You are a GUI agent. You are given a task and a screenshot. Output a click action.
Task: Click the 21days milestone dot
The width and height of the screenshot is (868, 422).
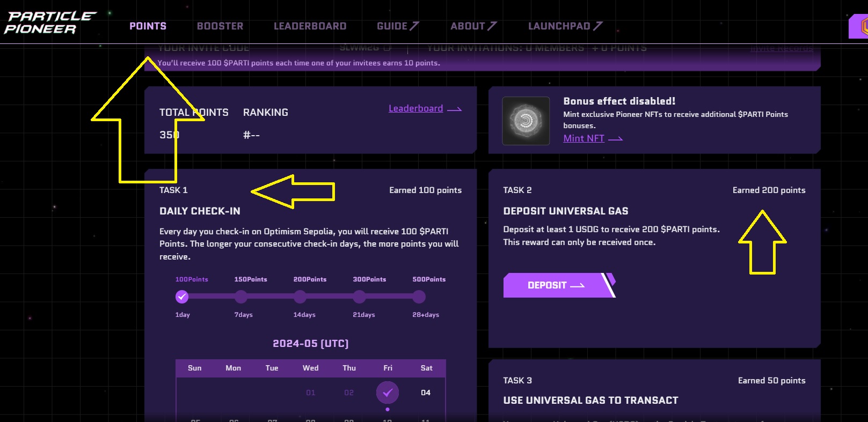click(360, 297)
